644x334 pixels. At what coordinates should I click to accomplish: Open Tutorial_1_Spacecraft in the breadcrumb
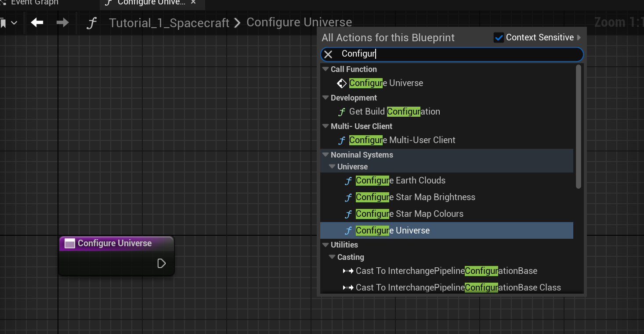(169, 23)
